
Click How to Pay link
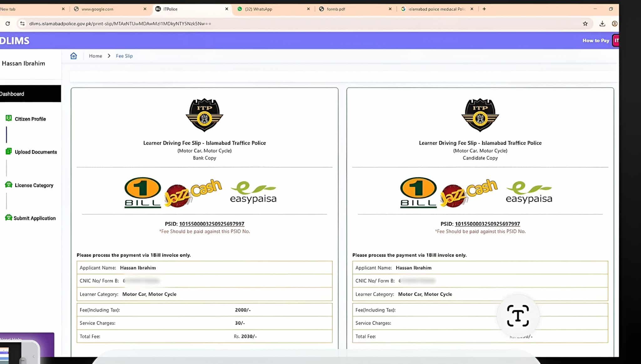(x=596, y=40)
